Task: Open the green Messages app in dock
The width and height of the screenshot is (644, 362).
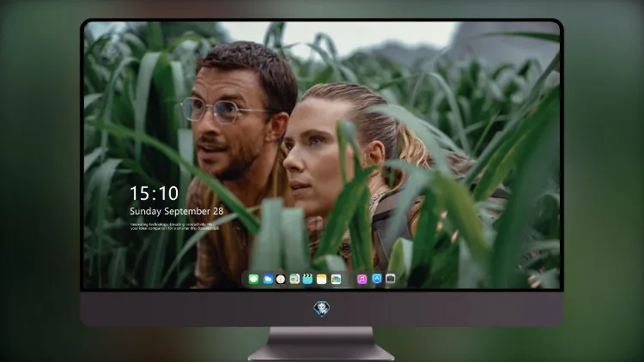Action: click(x=253, y=280)
